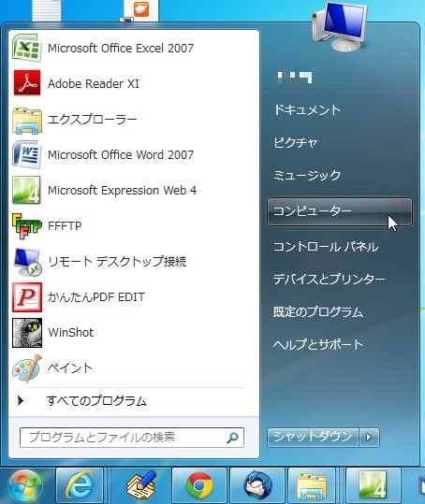
Task: Launch Microsoft Expression Web 4 icon
Action: (x=26, y=191)
